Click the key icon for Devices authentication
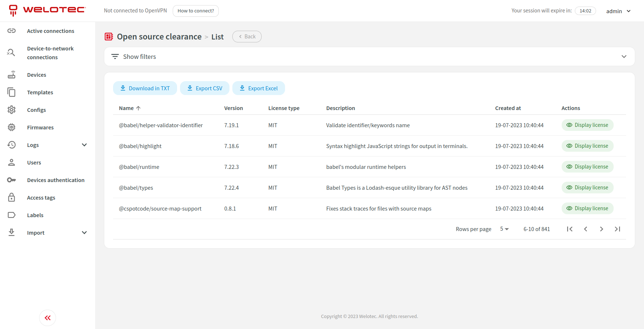Image resolution: width=644 pixels, height=329 pixels. (x=12, y=180)
